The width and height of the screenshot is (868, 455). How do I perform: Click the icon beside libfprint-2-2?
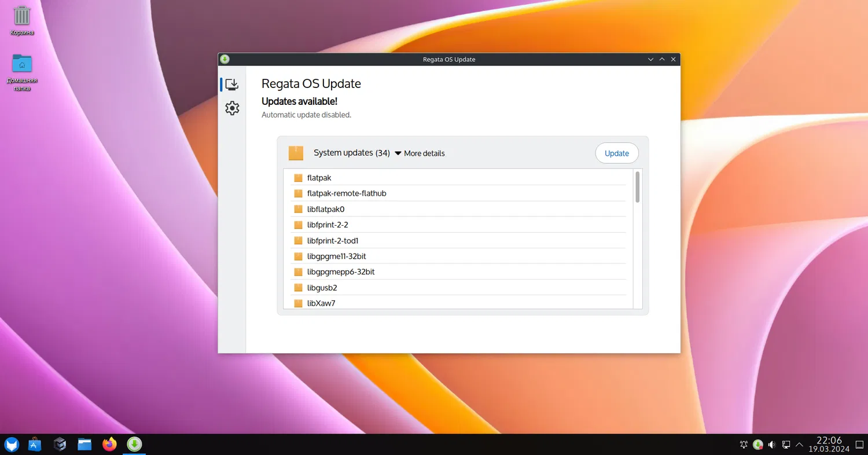299,225
